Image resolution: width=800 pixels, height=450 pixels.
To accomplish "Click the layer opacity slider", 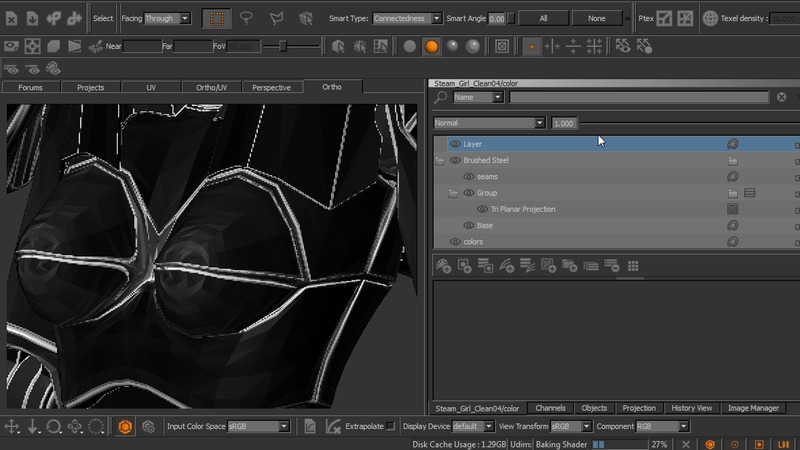I will 690,123.
